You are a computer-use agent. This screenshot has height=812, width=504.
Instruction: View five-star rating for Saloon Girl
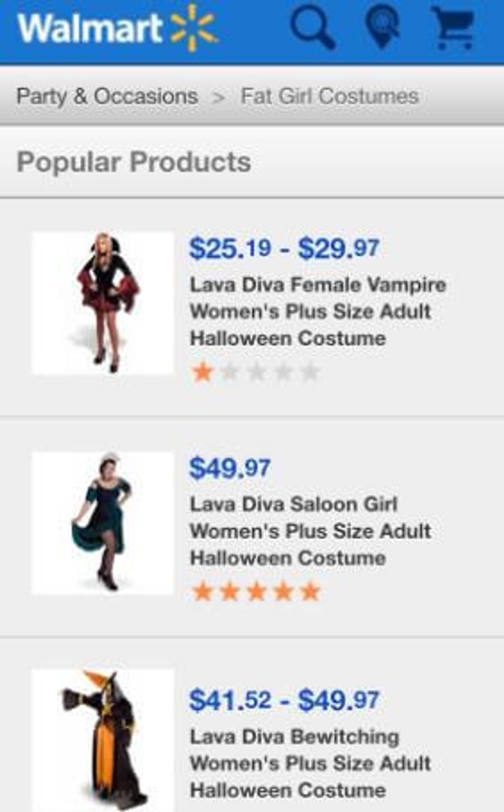[256, 592]
